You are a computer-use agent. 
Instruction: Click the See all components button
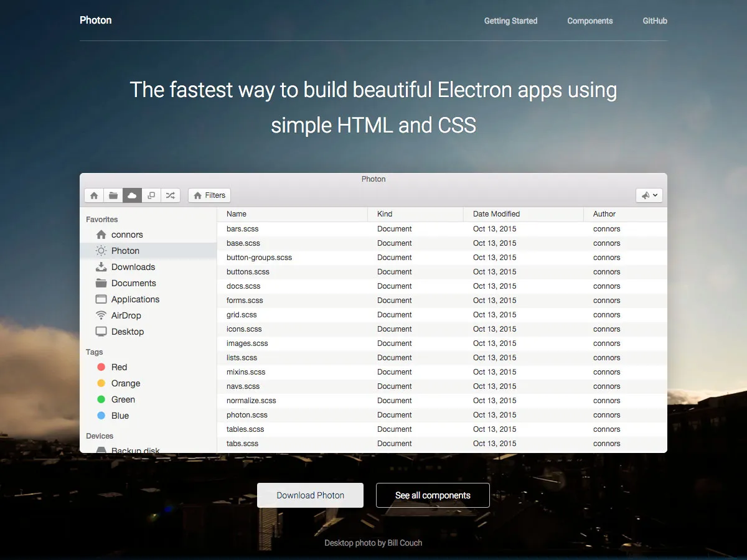(433, 495)
